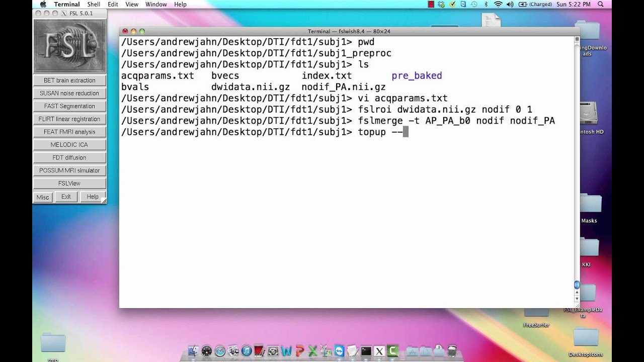Open Photo Booth from the Dock
The height and width of the screenshot is (362, 644).
pos(260,351)
